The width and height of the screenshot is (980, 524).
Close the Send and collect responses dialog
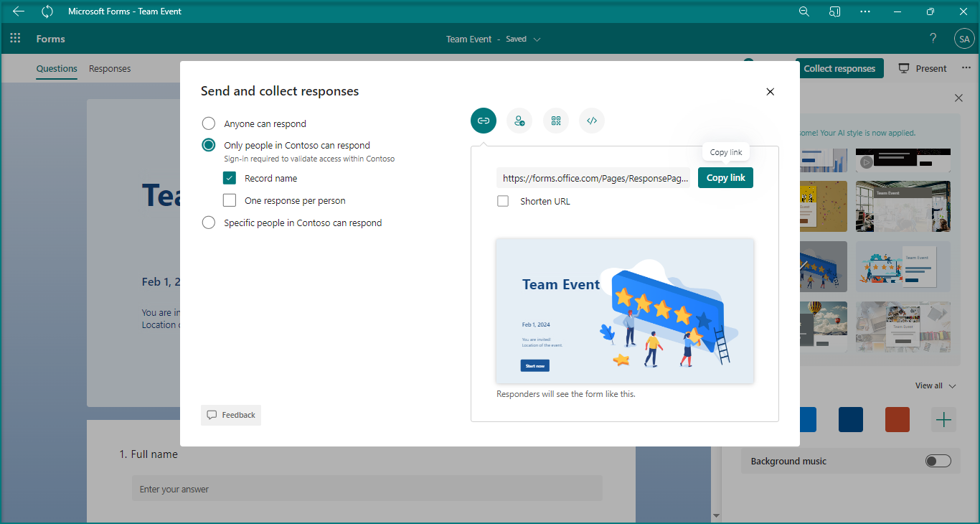click(x=771, y=92)
